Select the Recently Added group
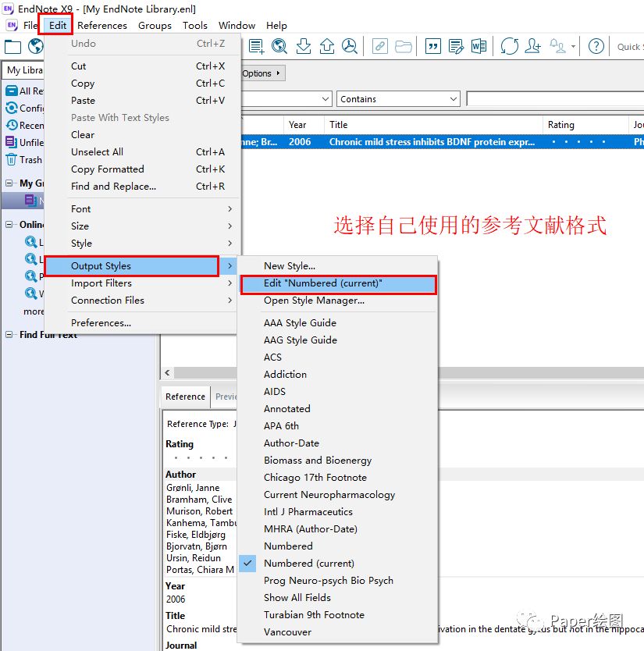The image size is (644, 651). tap(24, 125)
